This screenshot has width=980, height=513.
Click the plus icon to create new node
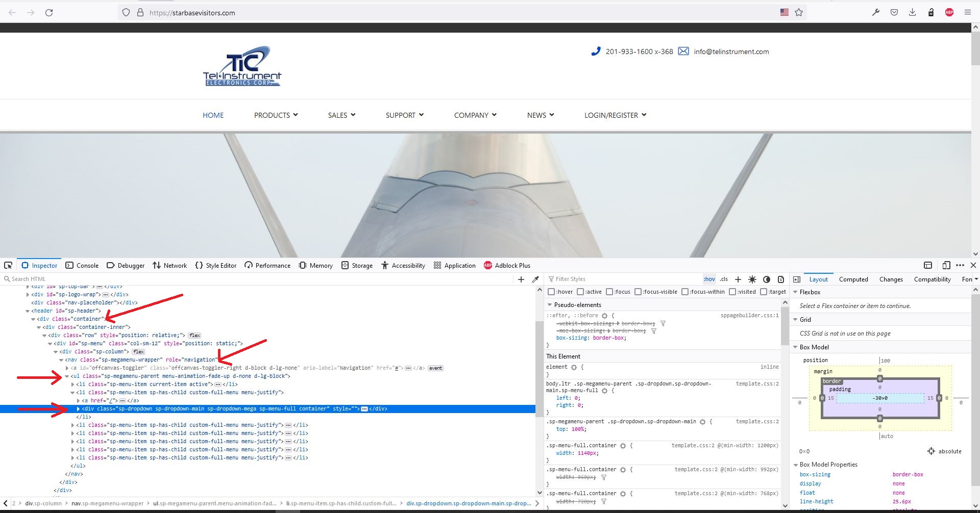tap(521, 279)
